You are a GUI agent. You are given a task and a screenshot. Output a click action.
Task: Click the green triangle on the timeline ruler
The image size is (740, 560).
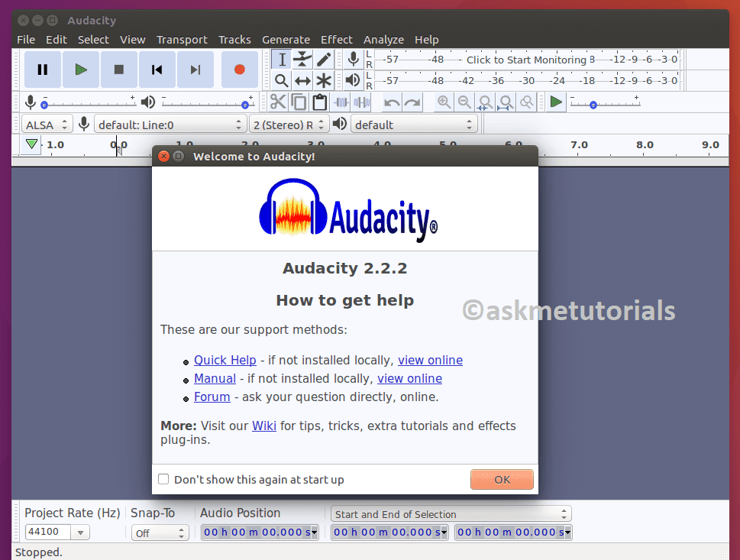[31, 144]
